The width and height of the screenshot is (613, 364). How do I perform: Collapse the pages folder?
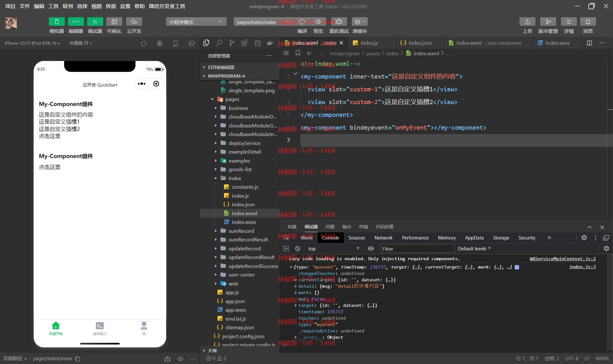[x=239, y=99]
